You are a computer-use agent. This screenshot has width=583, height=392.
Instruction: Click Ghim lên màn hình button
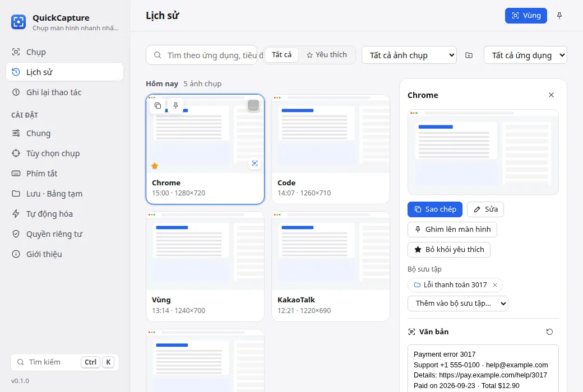452,229
